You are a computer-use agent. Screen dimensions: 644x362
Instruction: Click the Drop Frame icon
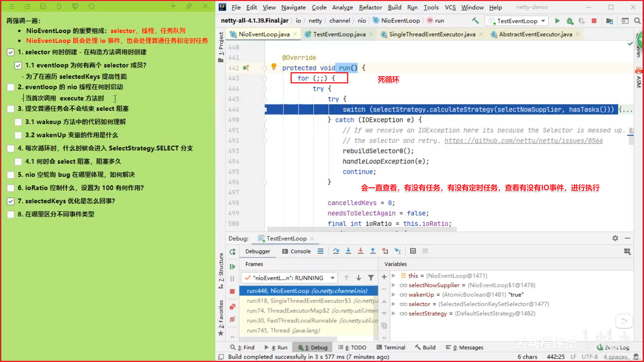(x=385, y=251)
